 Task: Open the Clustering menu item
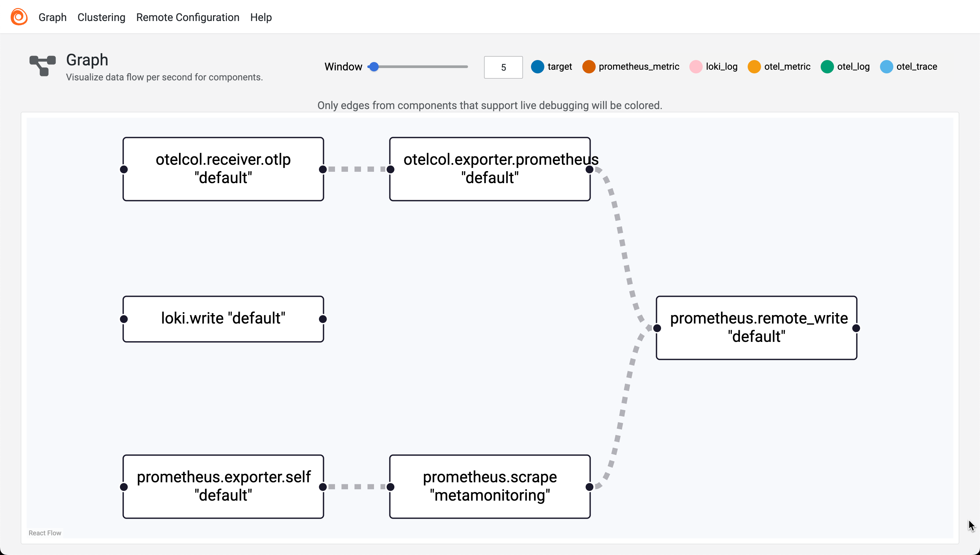click(101, 17)
